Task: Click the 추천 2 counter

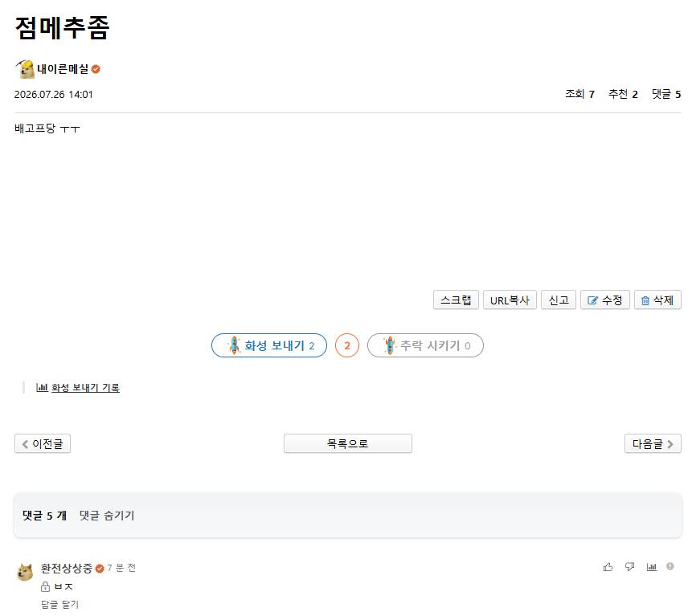Action: 623,94
